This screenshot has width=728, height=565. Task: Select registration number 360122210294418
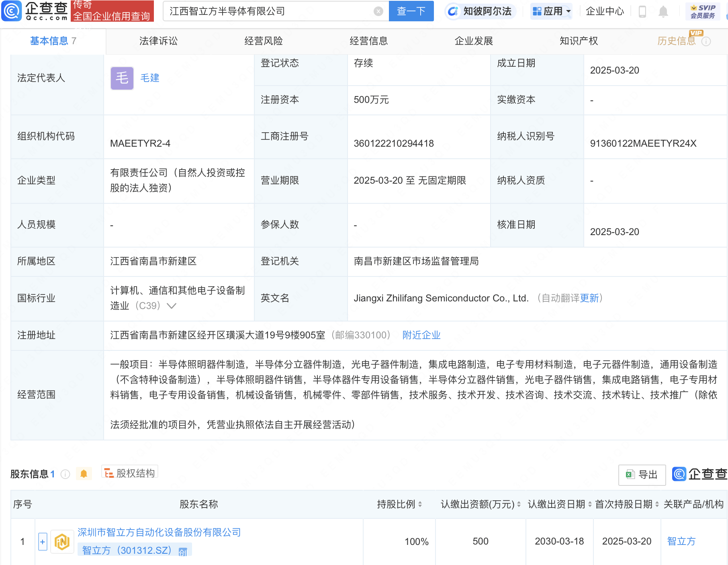[x=394, y=143]
